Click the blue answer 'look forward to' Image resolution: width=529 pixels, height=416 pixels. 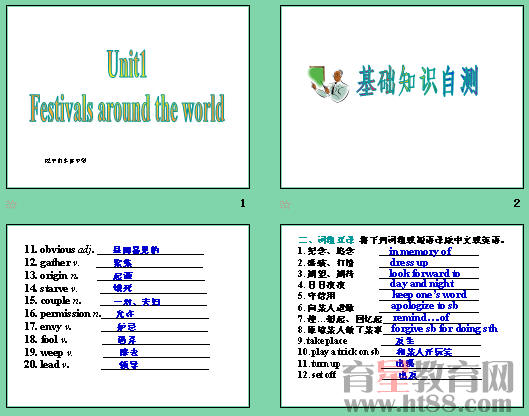tap(424, 273)
